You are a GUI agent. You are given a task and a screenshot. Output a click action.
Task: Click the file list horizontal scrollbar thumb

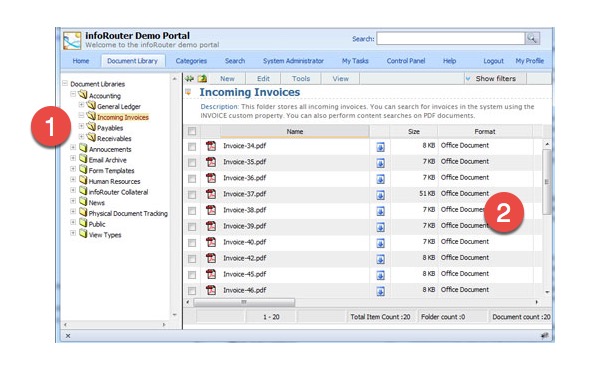tap(244, 302)
